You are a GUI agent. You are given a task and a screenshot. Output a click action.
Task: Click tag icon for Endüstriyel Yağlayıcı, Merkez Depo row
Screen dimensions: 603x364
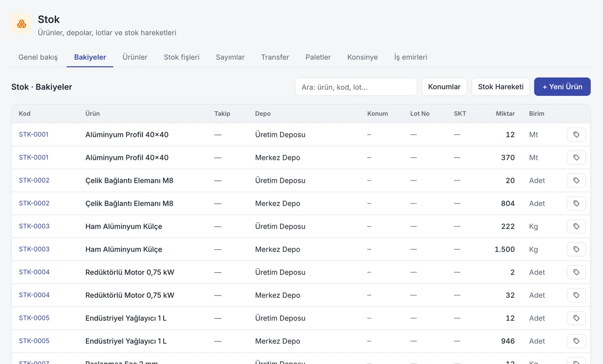click(x=576, y=341)
